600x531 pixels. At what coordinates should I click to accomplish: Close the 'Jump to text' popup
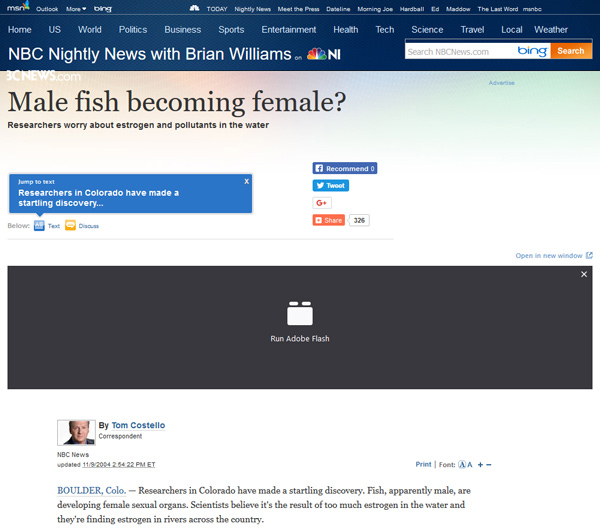pyautogui.click(x=246, y=181)
